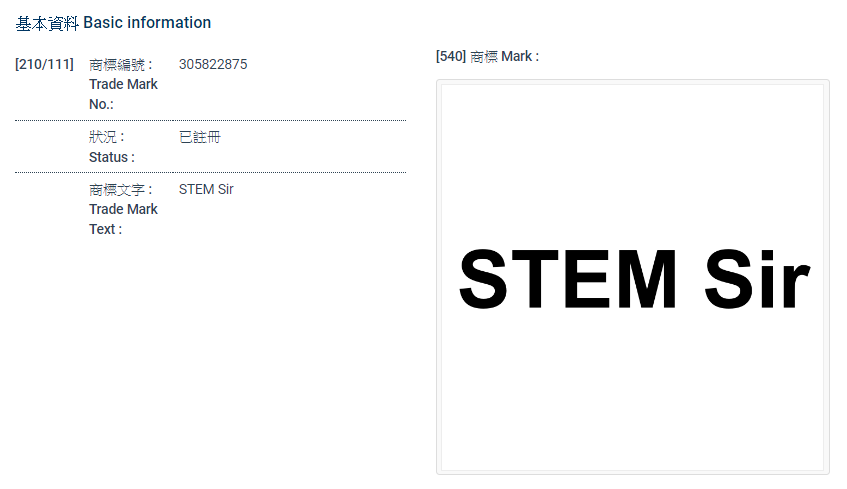This screenshot has width=847, height=489.
Task: Click the "Status :" English label
Action: pos(111,157)
